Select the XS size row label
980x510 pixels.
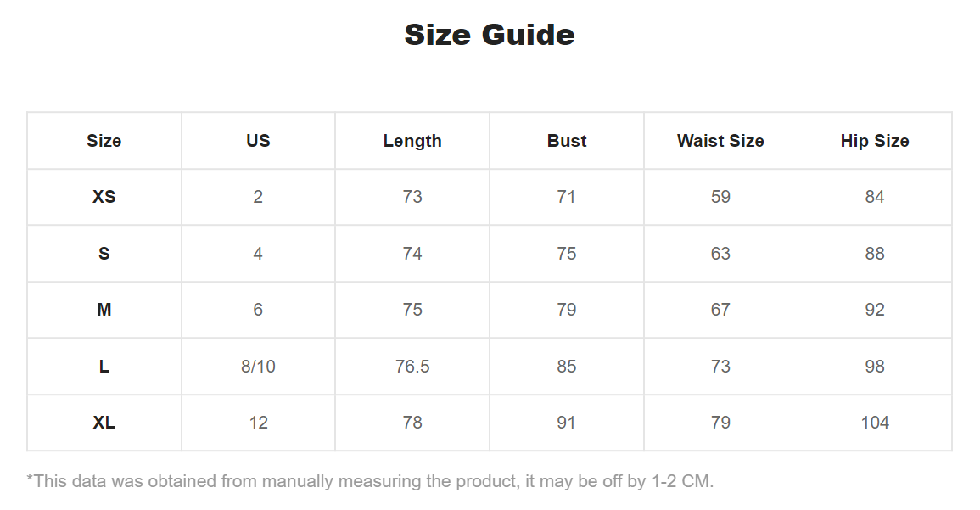(104, 197)
